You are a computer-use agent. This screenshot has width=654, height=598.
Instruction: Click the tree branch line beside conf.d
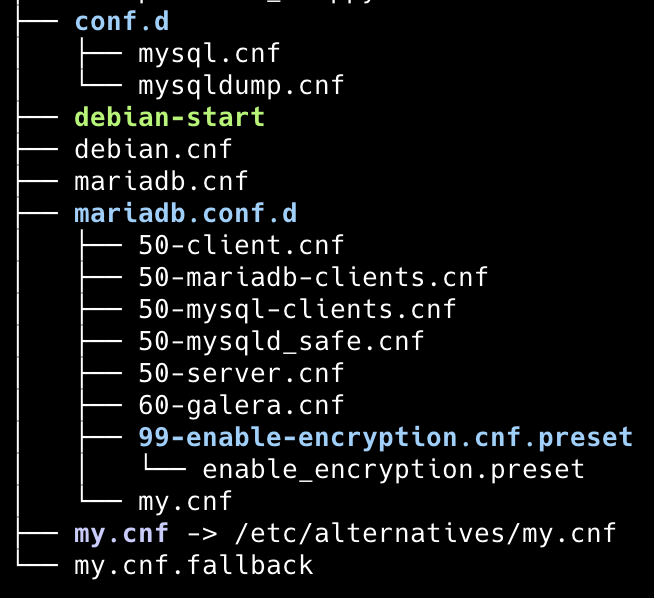click(x=38, y=21)
